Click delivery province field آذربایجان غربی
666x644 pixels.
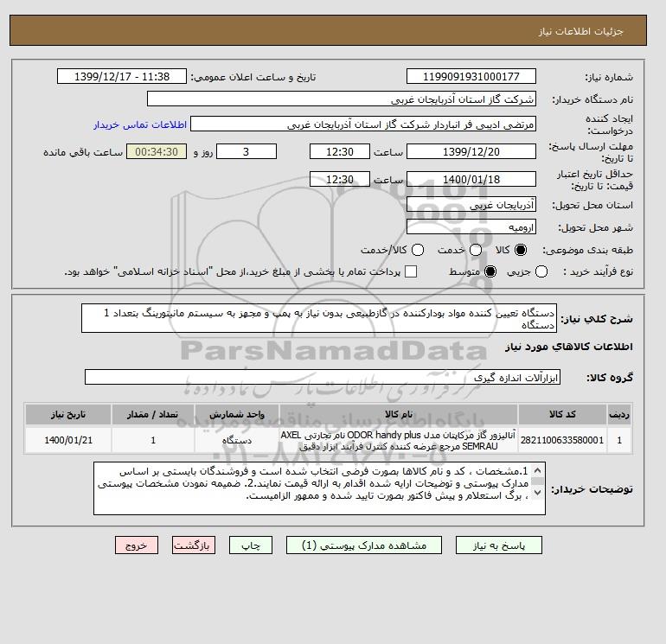point(471,205)
